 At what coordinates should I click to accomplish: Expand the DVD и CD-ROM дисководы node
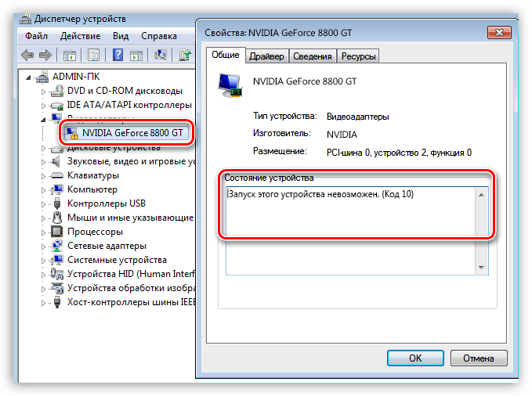(x=43, y=92)
